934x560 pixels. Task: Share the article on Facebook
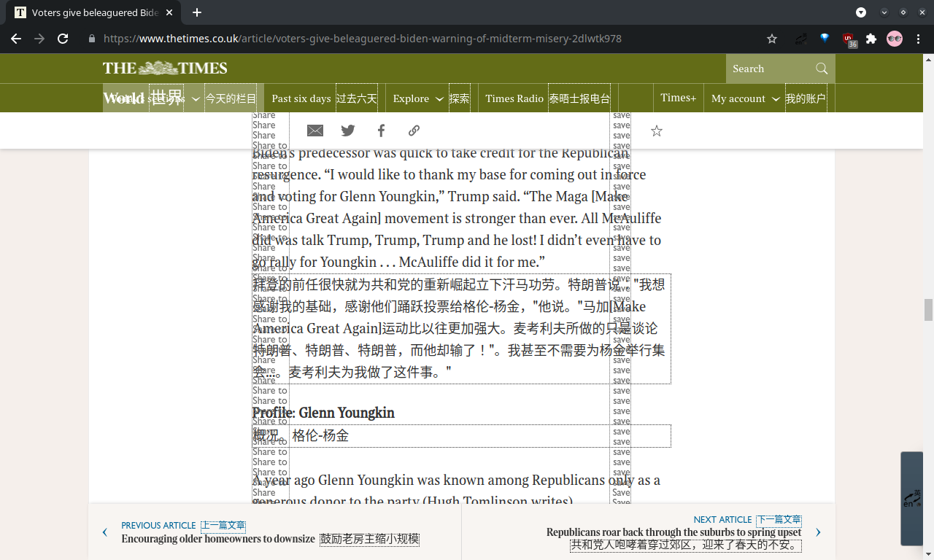point(381,131)
